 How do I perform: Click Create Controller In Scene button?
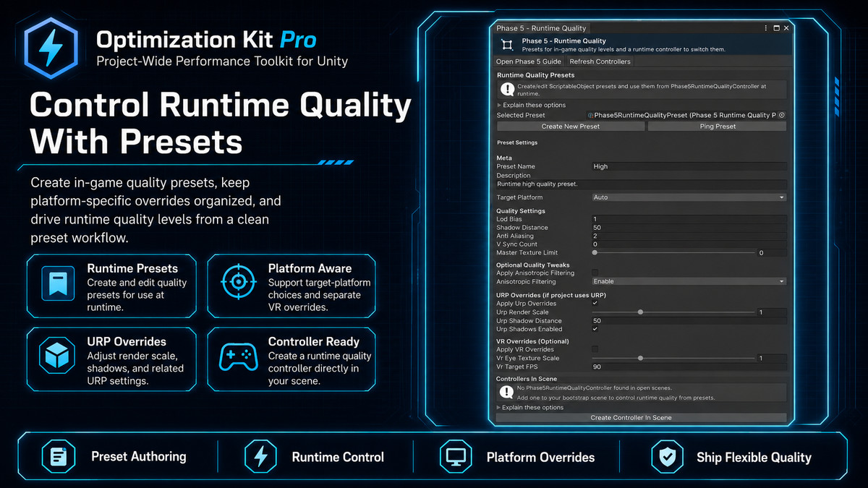click(x=642, y=417)
